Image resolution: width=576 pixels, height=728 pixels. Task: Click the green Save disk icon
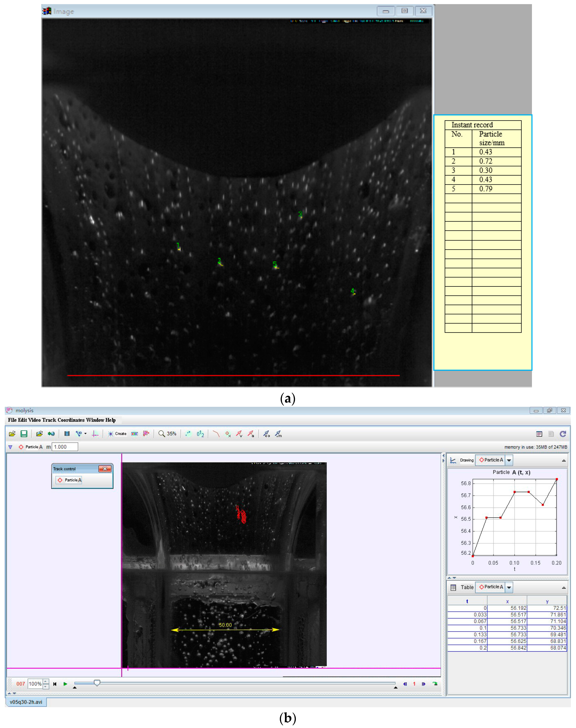coord(24,434)
